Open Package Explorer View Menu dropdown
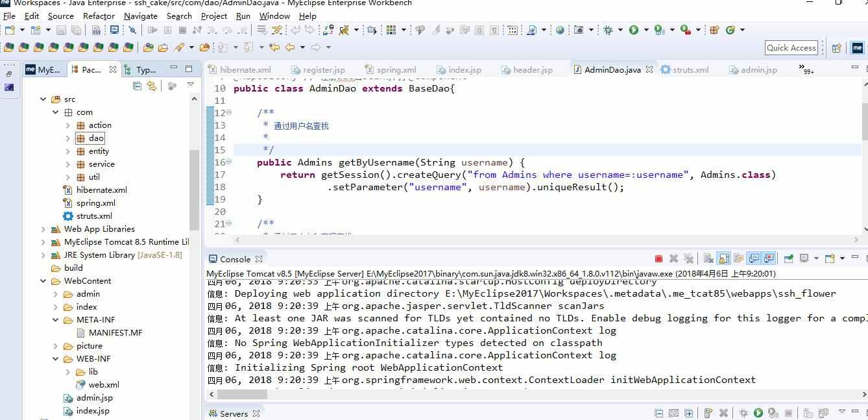This screenshot has width=868, height=420. pos(190,85)
